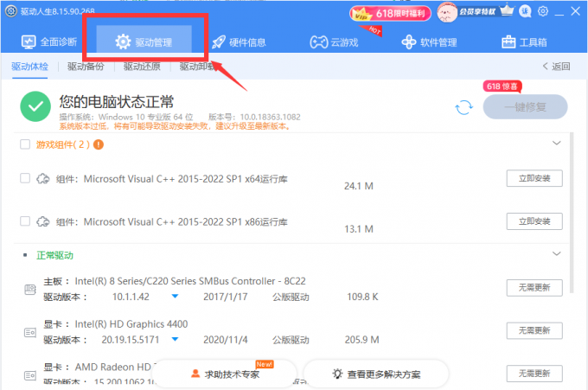The width and height of the screenshot is (588, 390).
Task: Click the 您的电脑状态正常 green check icon
Action: pos(35,106)
